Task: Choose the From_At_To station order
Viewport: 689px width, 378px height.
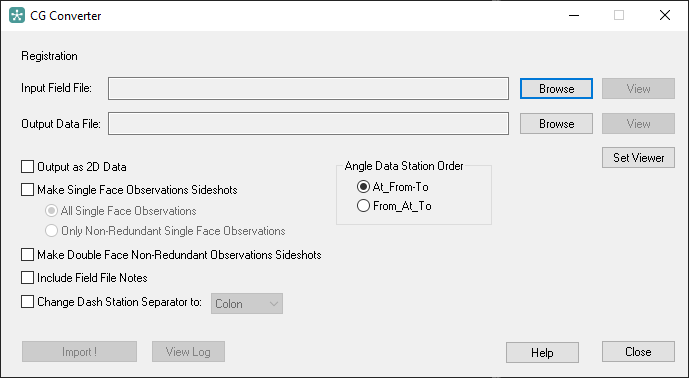Action: (363, 206)
